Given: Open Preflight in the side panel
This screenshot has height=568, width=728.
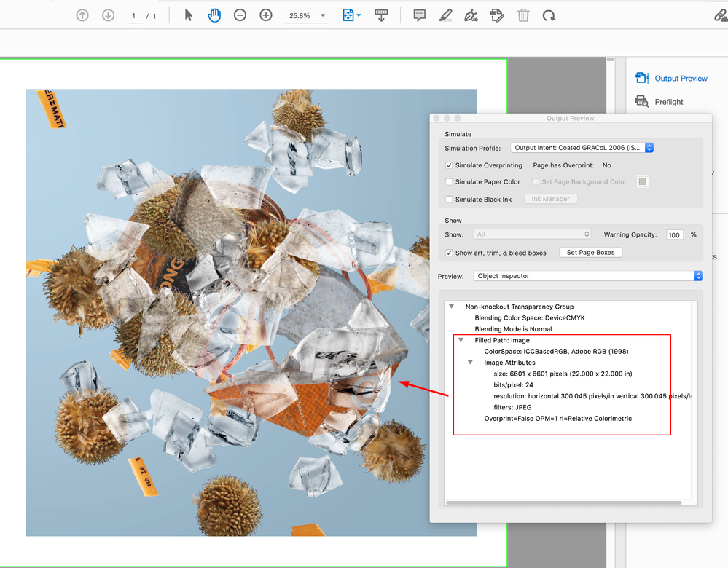Looking at the screenshot, I should [x=668, y=102].
